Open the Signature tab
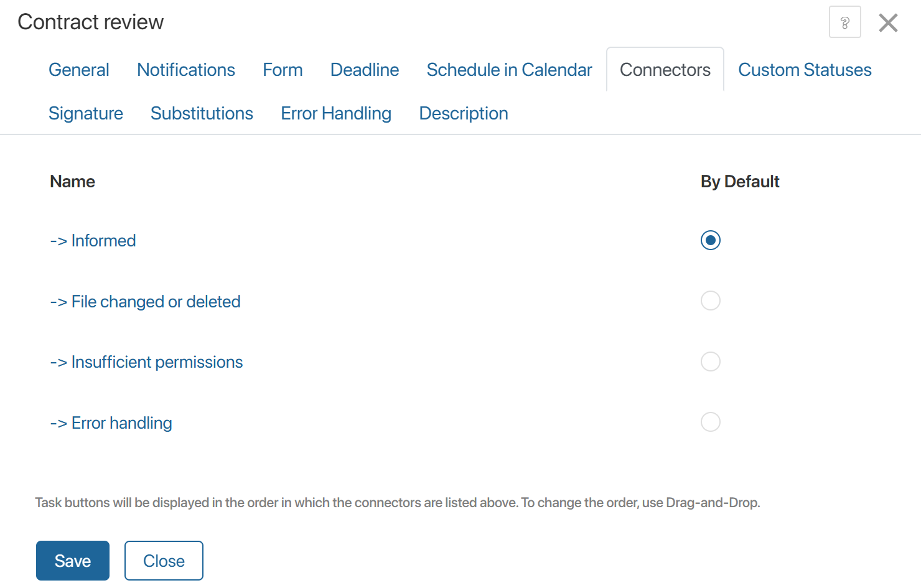This screenshot has width=921, height=588. (x=86, y=113)
